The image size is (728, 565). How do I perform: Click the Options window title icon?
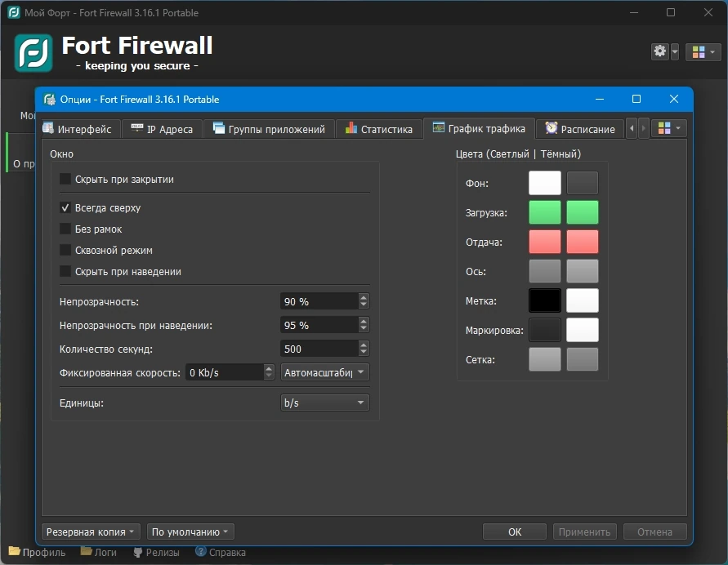click(x=50, y=100)
